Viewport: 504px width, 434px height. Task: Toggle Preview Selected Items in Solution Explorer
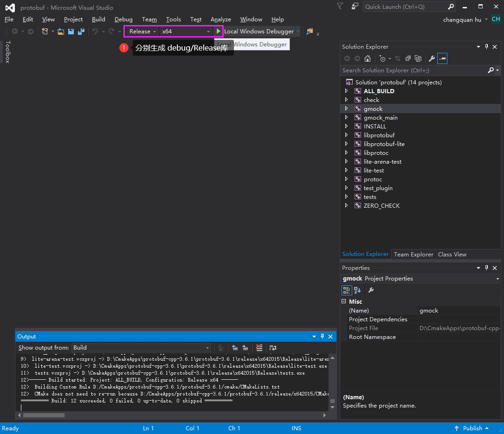tap(442, 58)
